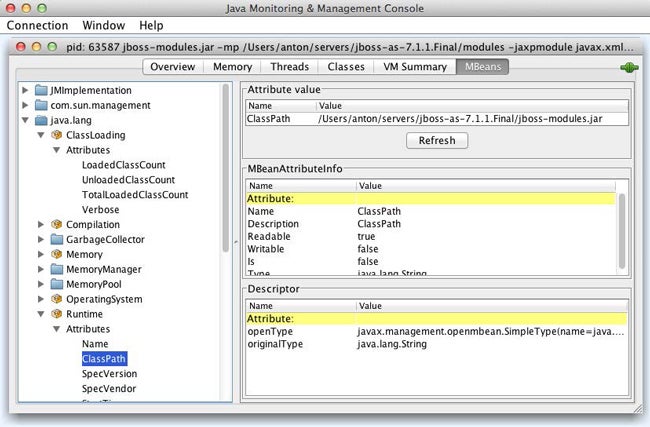Open the Connection menu

(x=37, y=25)
